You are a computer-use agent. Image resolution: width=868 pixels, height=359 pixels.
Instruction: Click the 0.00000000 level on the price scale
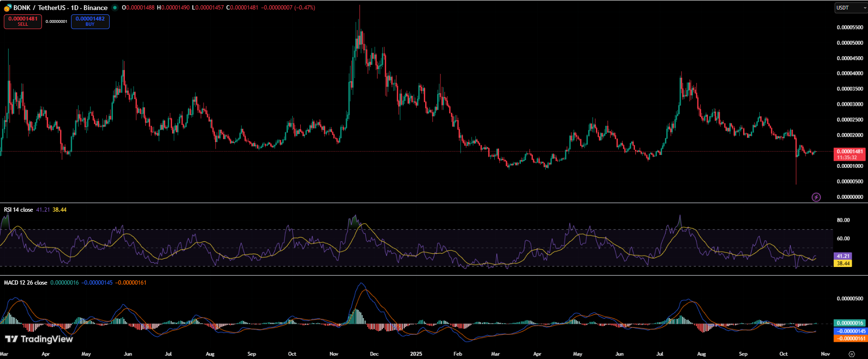[850, 197]
